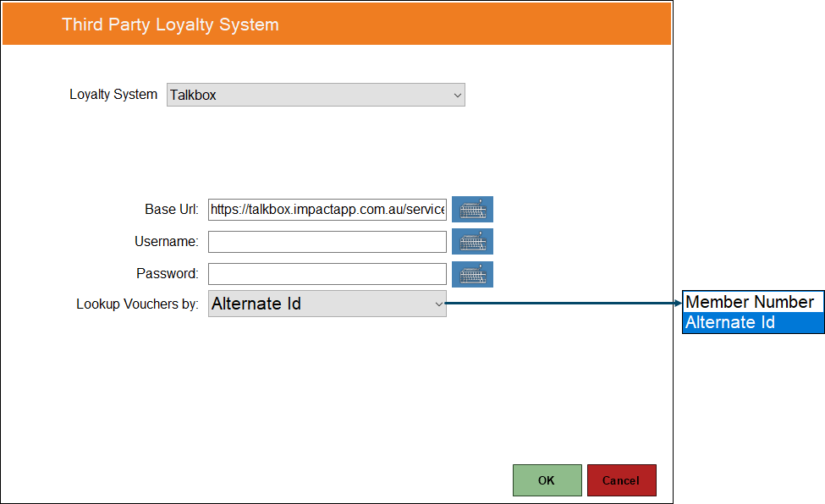Click the Password label

(168, 274)
